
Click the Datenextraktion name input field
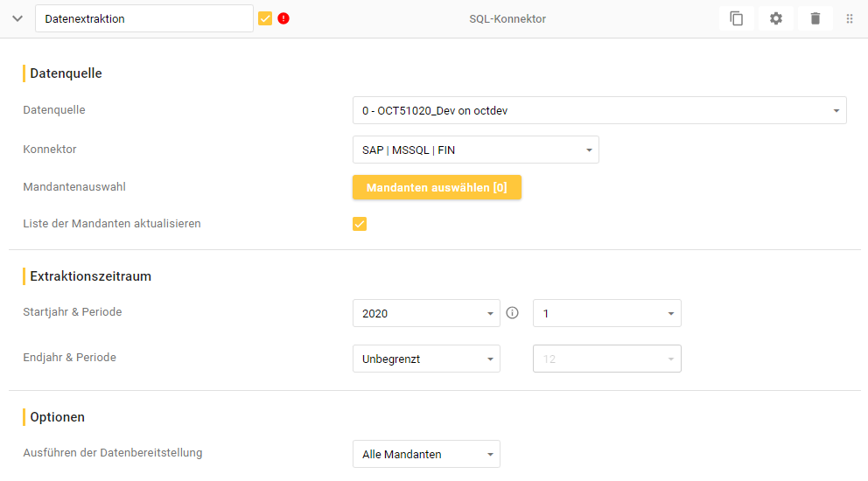(x=144, y=18)
